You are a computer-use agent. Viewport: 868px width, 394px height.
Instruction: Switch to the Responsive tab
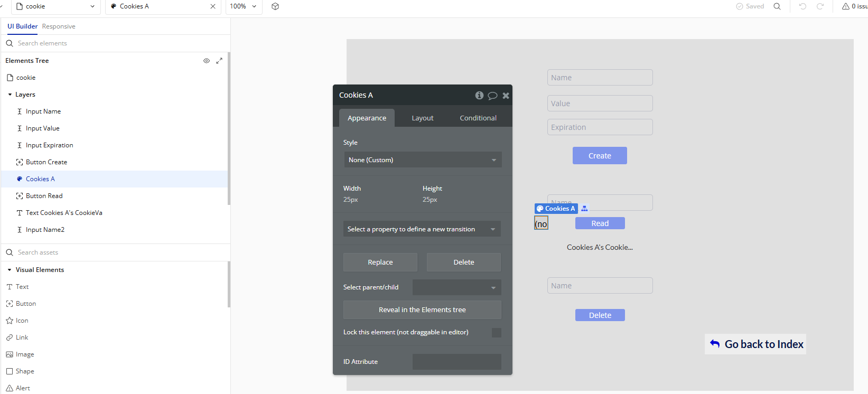coord(59,26)
